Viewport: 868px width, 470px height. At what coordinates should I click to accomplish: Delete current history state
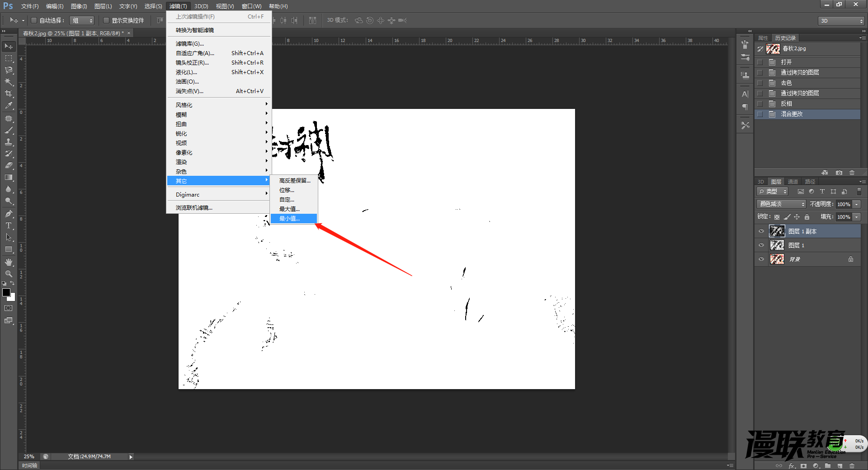click(852, 173)
